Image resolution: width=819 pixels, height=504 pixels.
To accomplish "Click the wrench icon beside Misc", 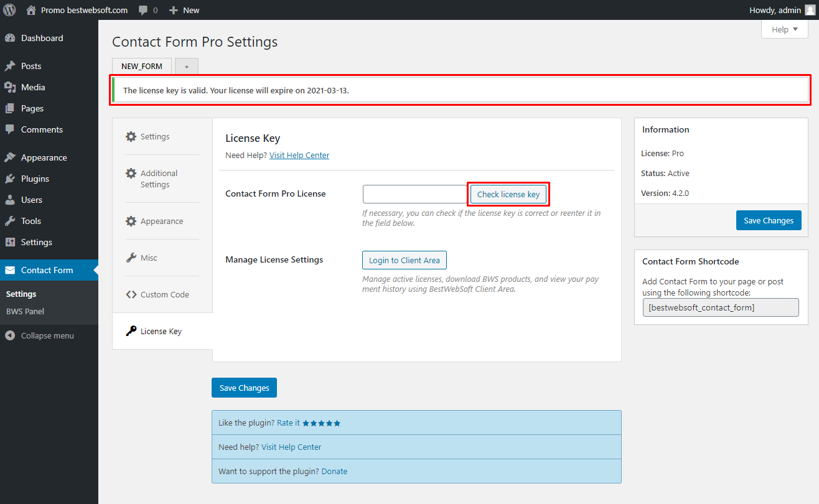I will point(131,258).
